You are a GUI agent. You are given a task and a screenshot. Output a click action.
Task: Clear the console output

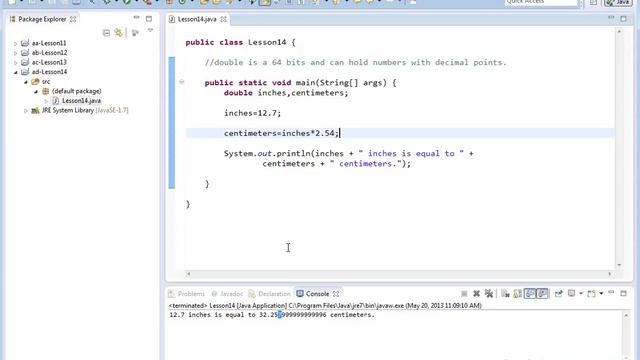point(505,293)
